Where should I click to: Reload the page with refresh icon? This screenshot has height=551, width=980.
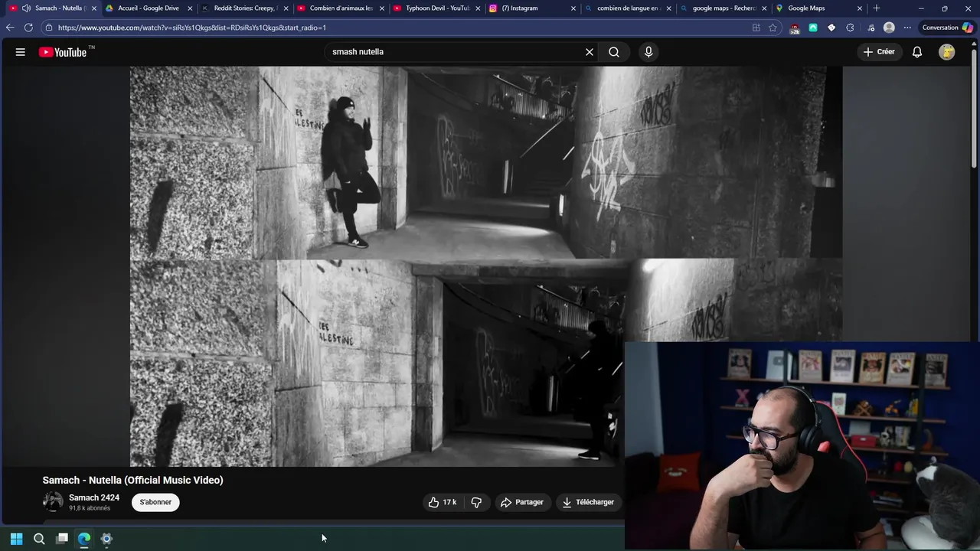28,28
